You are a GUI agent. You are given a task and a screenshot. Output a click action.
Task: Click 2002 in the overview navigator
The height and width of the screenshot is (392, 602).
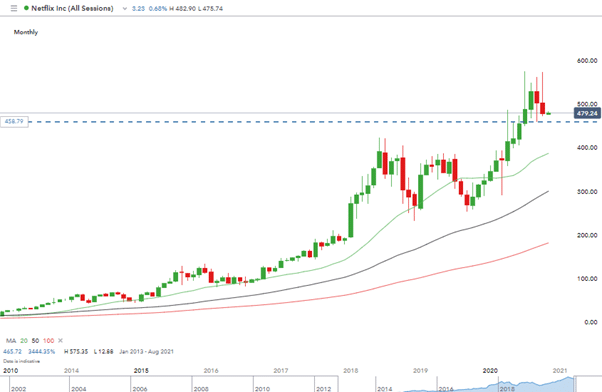[x=18, y=389]
